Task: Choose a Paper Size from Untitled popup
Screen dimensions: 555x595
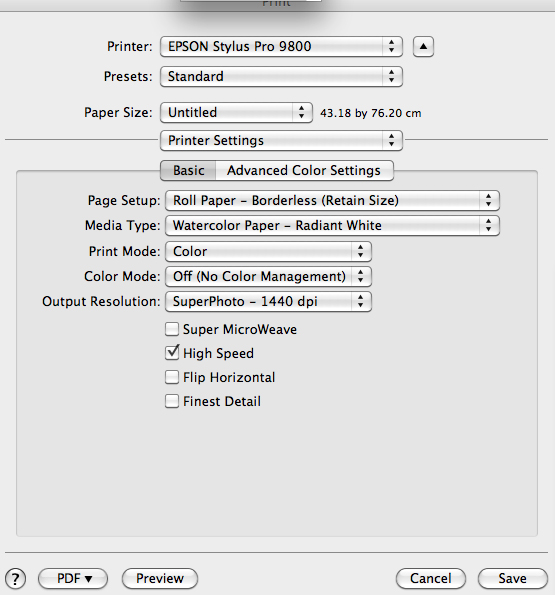Action: click(x=236, y=113)
